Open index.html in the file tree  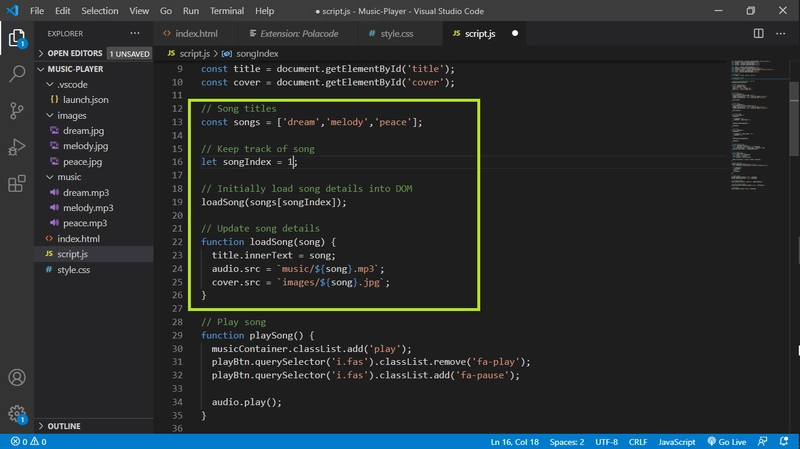78,239
